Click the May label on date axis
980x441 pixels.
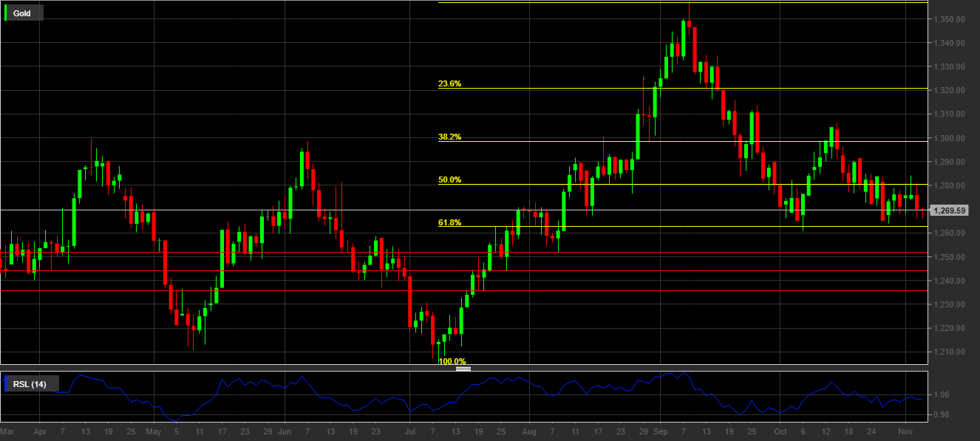coord(153,431)
